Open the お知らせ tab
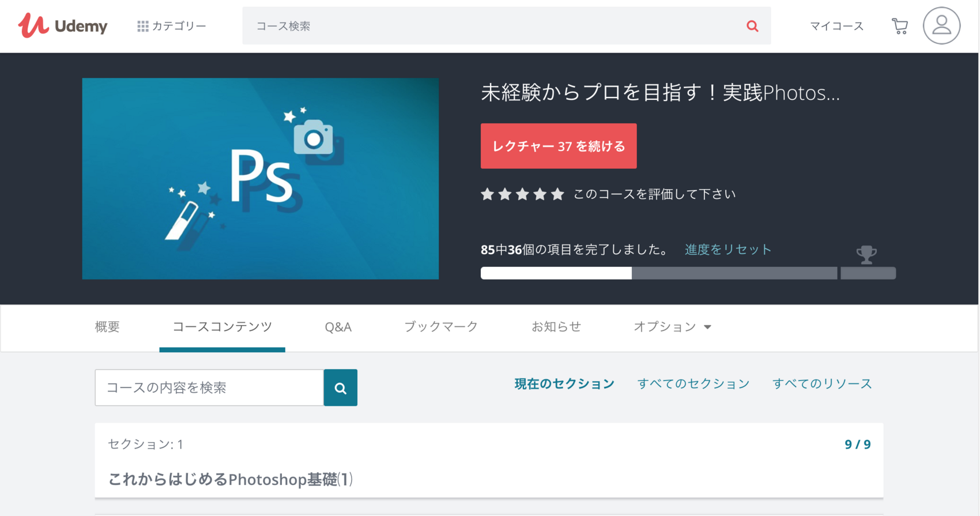 tap(556, 327)
